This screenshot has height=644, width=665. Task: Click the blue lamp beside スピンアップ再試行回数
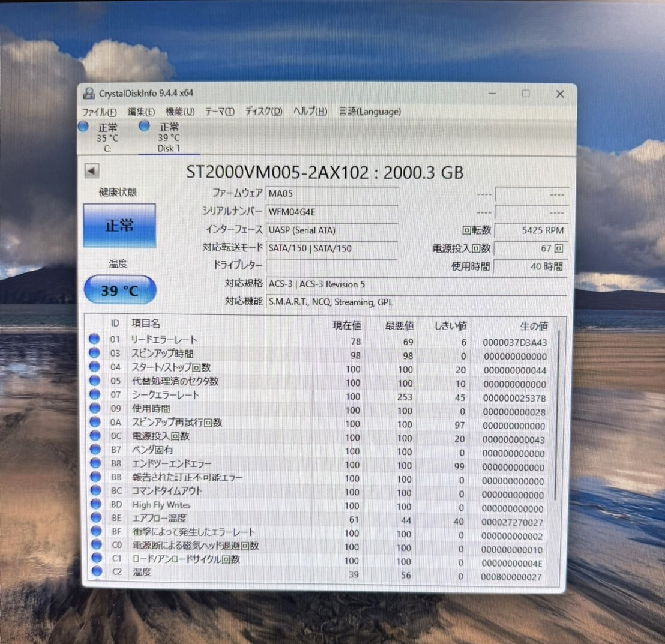94,422
